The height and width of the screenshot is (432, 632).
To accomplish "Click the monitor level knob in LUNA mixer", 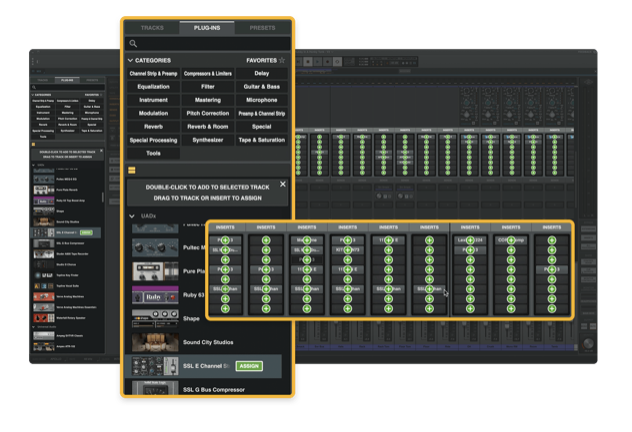I will (588, 344).
